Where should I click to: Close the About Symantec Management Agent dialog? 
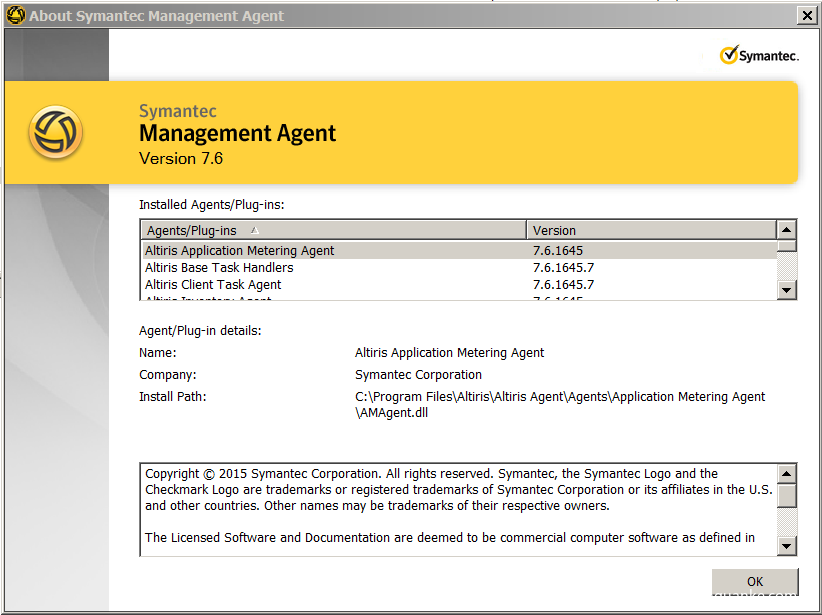point(807,16)
